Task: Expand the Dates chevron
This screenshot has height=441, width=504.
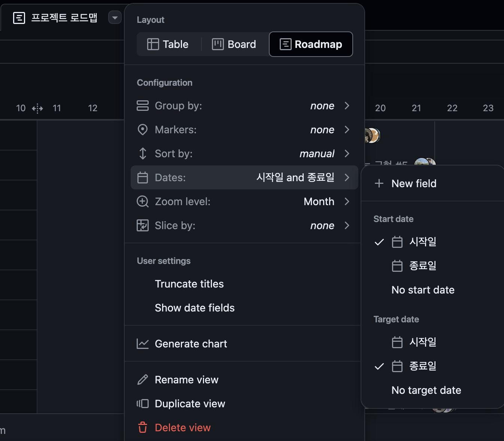Action: tap(347, 177)
